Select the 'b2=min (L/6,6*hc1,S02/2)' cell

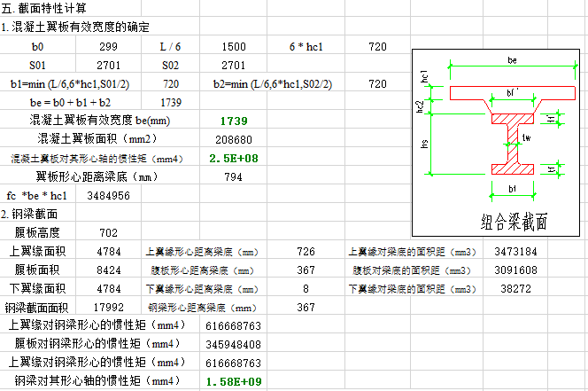[x=273, y=83]
